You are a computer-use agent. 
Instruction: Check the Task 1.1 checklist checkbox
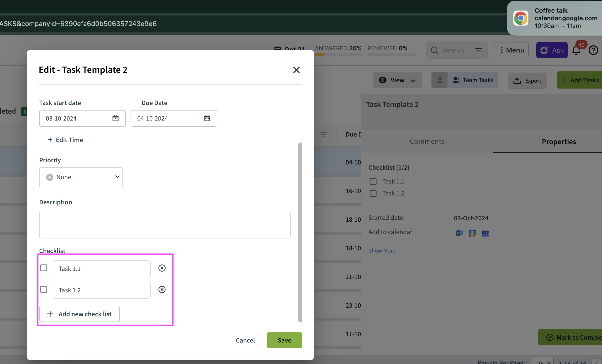tap(44, 268)
